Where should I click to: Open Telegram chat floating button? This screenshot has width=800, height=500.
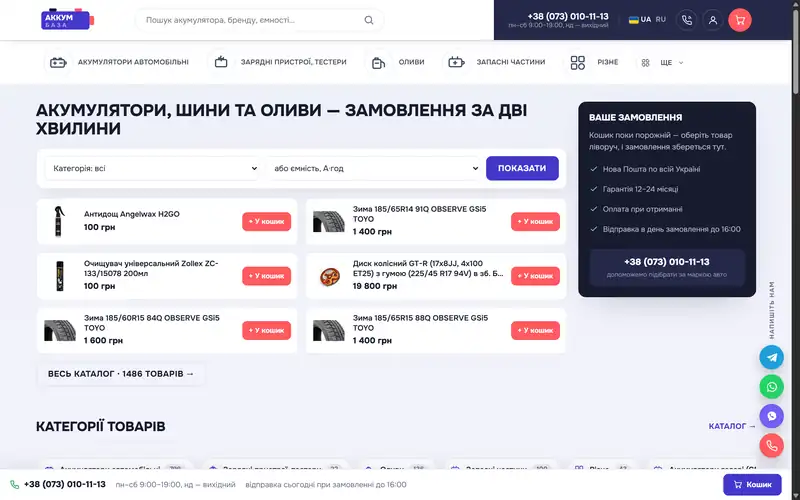(771, 357)
